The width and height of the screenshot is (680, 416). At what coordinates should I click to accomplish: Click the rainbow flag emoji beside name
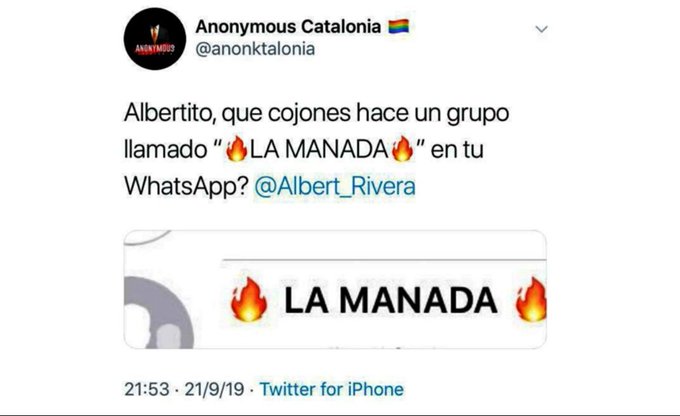[x=399, y=27]
